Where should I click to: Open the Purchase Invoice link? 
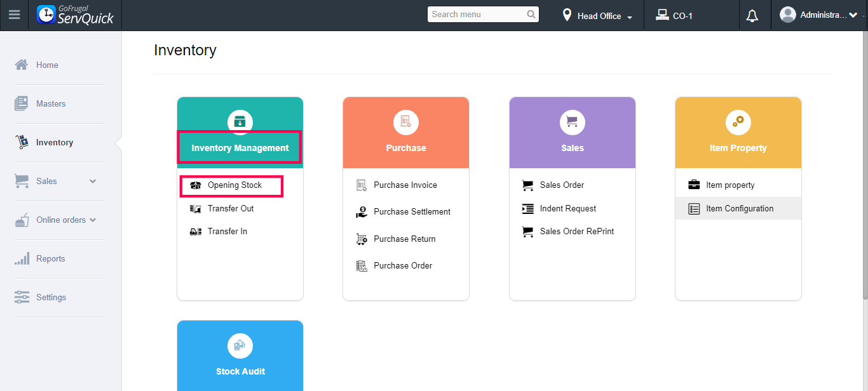[405, 185]
